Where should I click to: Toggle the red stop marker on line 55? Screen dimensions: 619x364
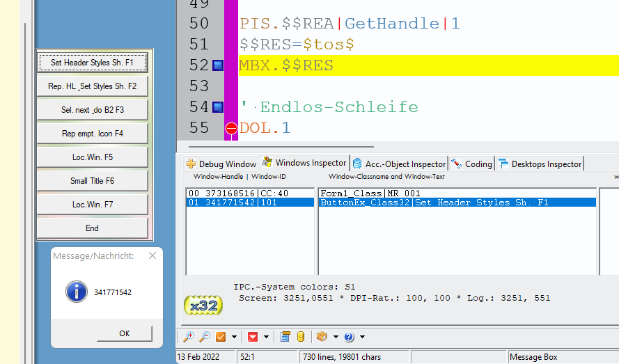point(231,128)
